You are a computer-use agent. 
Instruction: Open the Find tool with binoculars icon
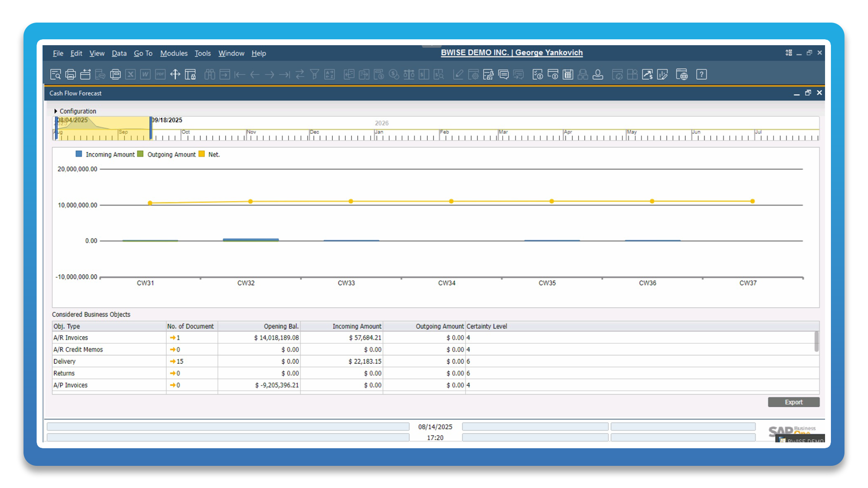point(209,74)
